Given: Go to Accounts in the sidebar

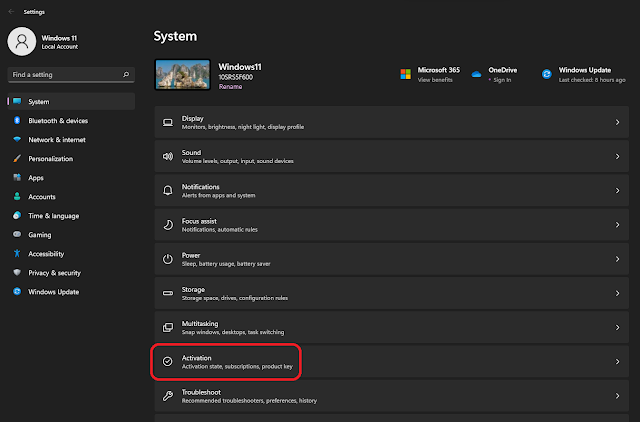Looking at the screenshot, I should pos(42,196).
